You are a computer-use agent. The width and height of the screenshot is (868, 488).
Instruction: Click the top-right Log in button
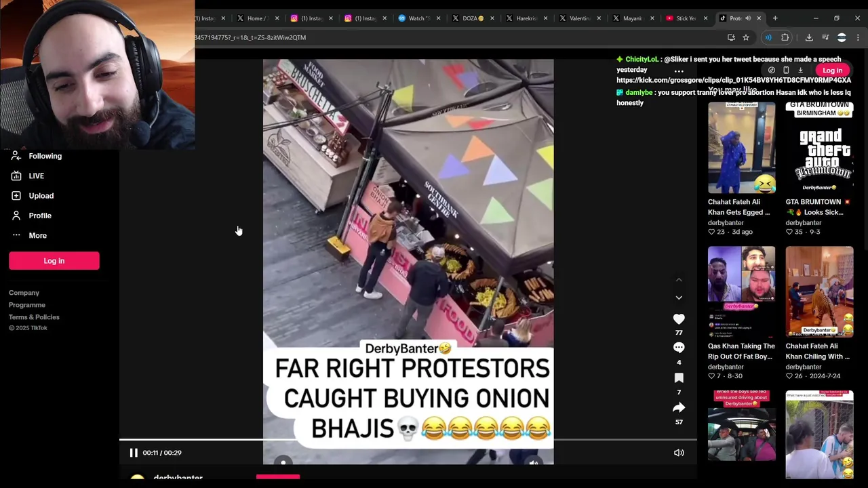point(832,70)
